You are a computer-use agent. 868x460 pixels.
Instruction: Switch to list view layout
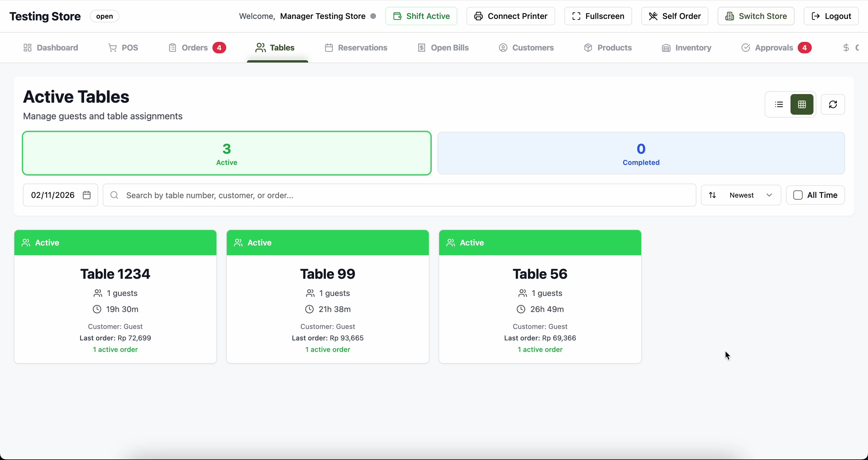[779, 104]
